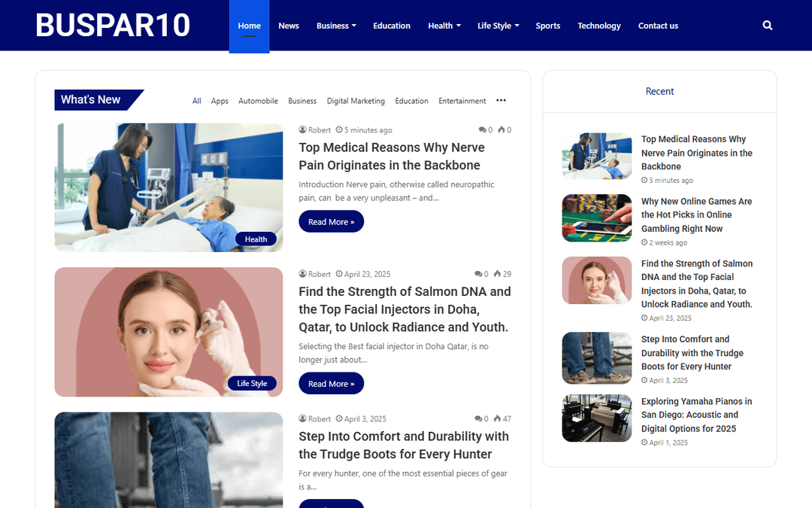Click Read More on Salmon DNA article
812x508 pixels.
point(332,384)
